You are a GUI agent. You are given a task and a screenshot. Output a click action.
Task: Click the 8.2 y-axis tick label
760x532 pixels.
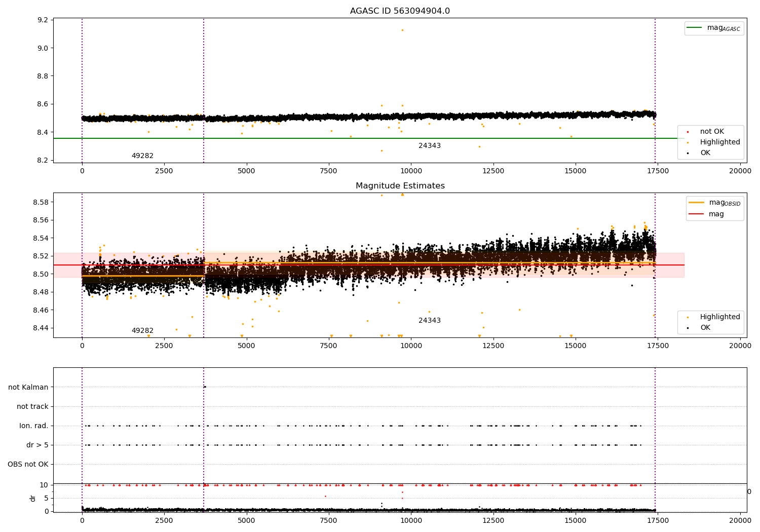tap(43, 160)
